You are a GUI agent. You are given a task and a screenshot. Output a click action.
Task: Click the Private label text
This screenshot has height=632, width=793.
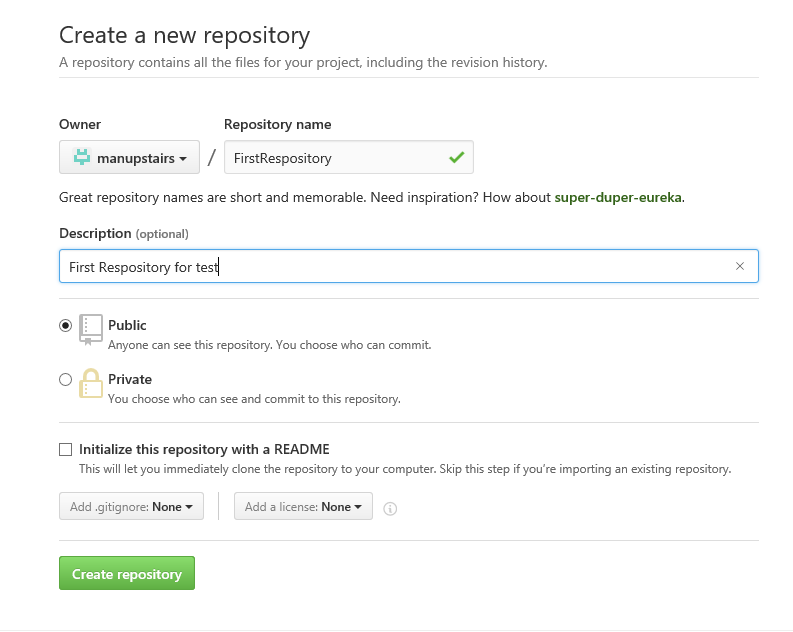point(130,379)
